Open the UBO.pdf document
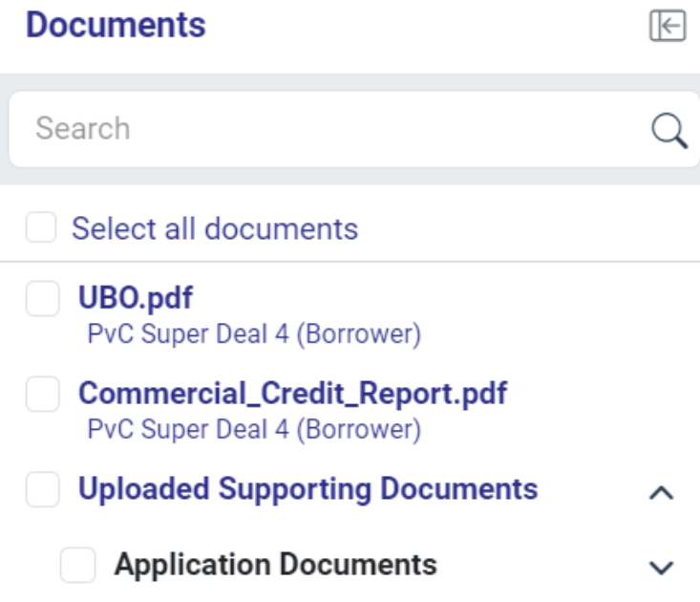 click(136, 298)
